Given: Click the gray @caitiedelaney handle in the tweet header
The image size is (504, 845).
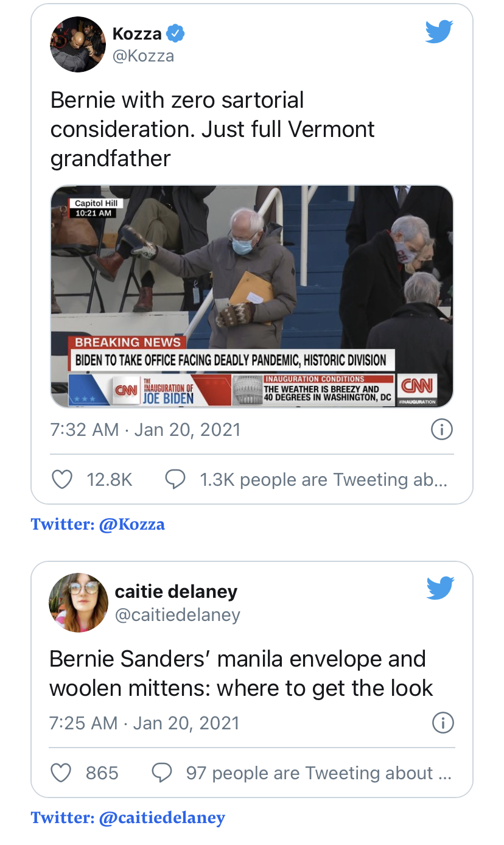Looking at the screenshot, I should (178, 615).
